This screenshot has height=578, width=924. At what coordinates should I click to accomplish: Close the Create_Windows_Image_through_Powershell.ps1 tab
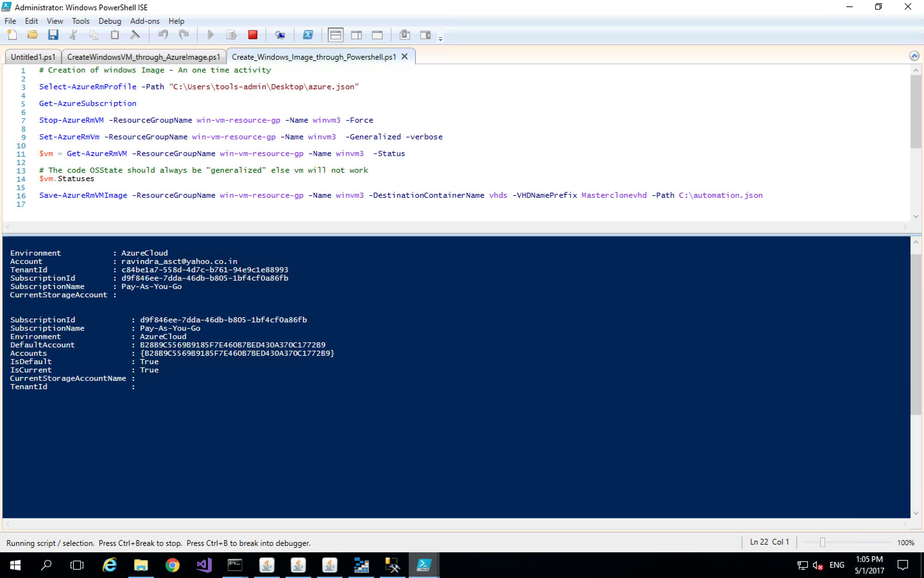[405, 57]
